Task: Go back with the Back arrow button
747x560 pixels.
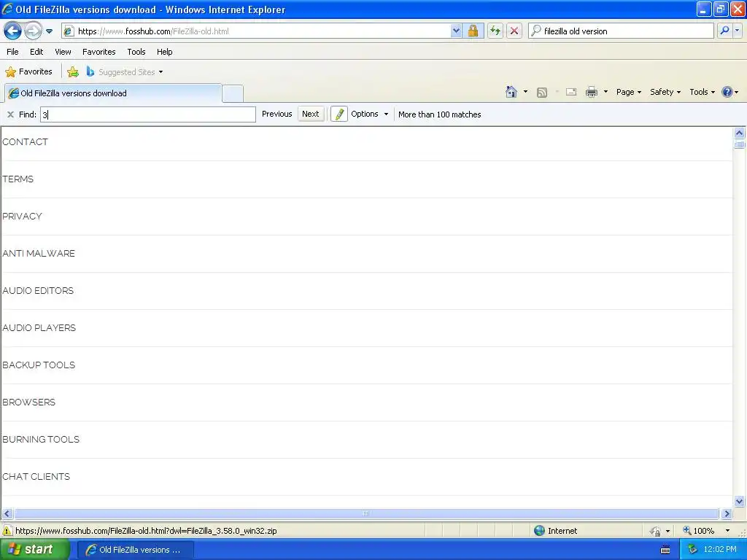Action: click(x=13, y=31)
